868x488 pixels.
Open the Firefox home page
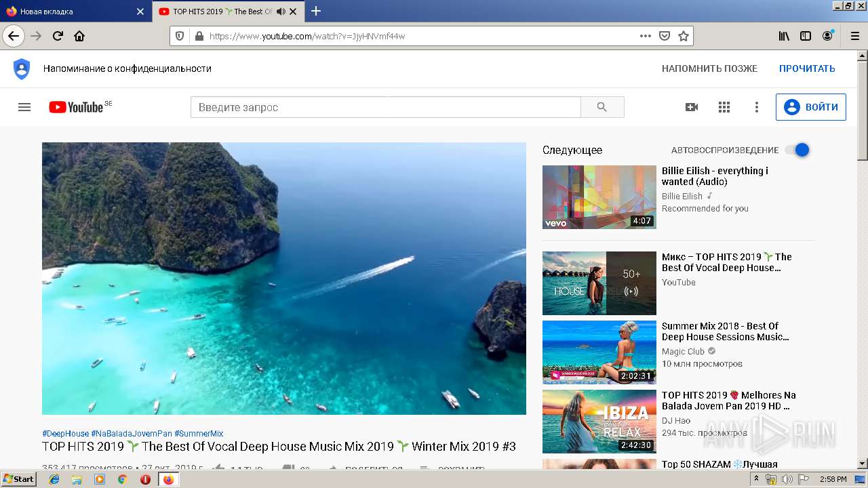point(79,36)
